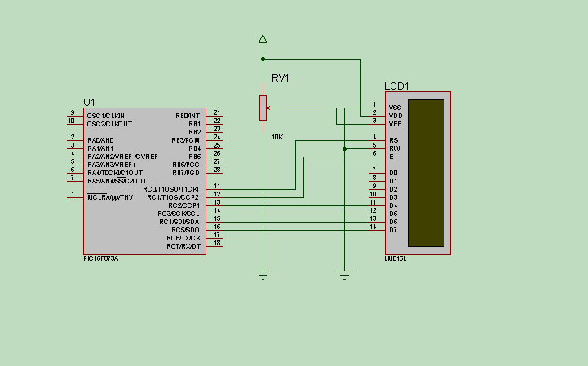The height and width of the screenshot is (366, 588).
Task: Click the RV1 wiper arrow
Action: pyautogui.click(x=272, y=108)
